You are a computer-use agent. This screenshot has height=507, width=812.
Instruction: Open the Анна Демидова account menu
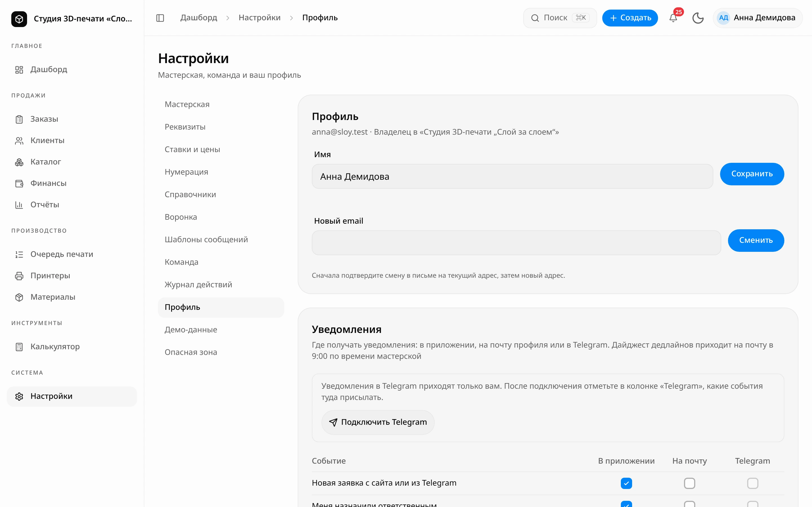tap(758, 18)
